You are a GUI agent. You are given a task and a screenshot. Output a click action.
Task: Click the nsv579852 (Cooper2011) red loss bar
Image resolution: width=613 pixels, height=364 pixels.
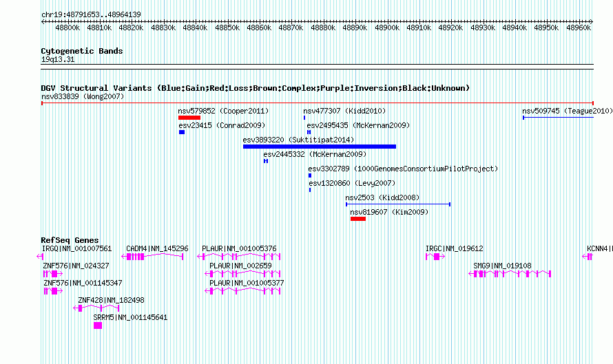coord(189,118)
